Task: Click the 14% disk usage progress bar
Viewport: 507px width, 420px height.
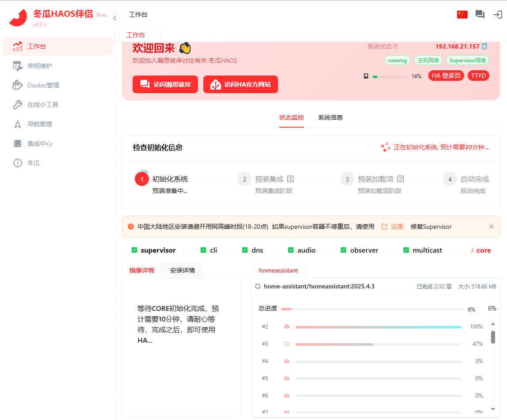Action: [x=390, y=76]
